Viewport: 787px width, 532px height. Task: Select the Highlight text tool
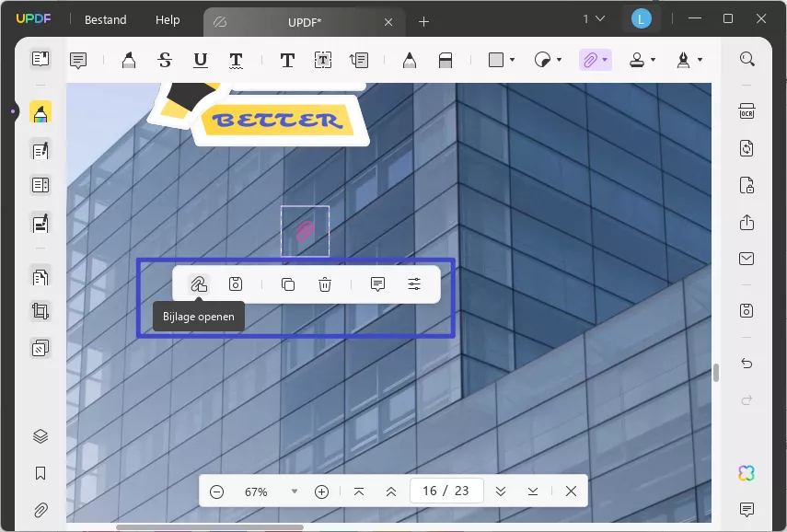coord(128,60)
